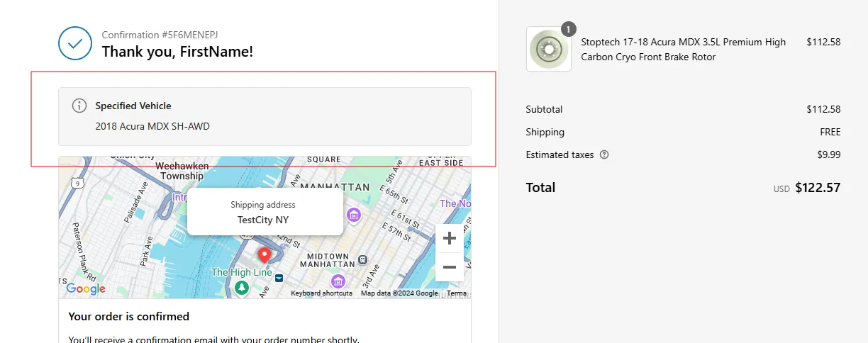Click the red shipping location pin
The image size is (868, 343).
point(265,255)
